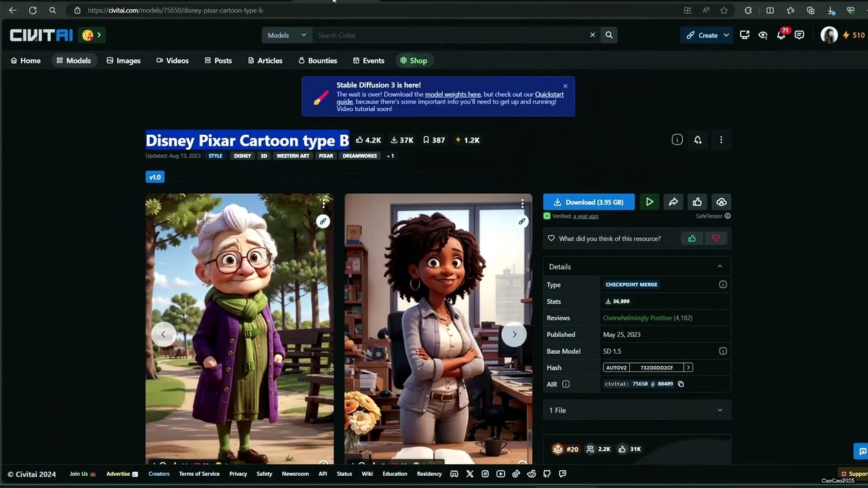Show the additional +1 tags

coord(390,156)
